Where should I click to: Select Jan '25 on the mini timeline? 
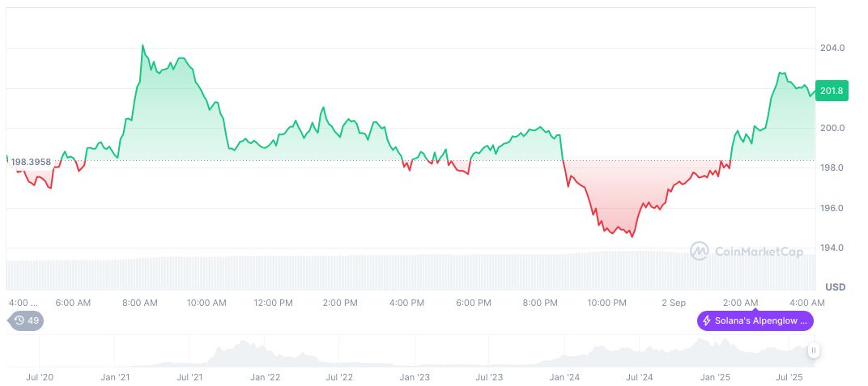pos(715,377)
